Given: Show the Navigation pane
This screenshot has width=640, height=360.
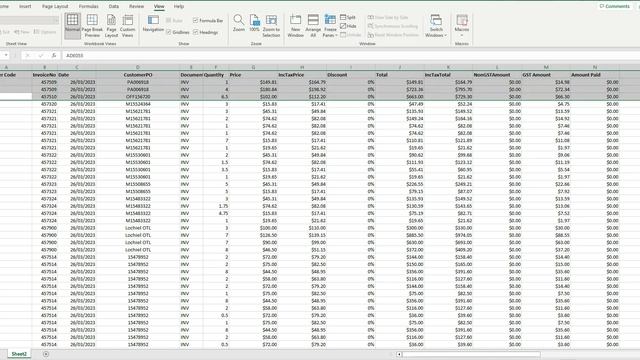Looking at the screenshot, I should 153,23.
